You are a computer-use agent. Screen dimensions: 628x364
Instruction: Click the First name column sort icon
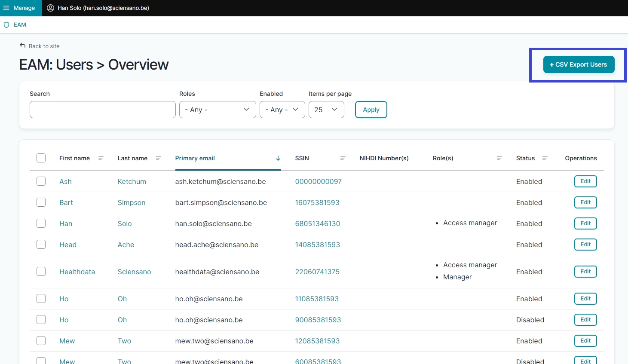pos(101,158)
